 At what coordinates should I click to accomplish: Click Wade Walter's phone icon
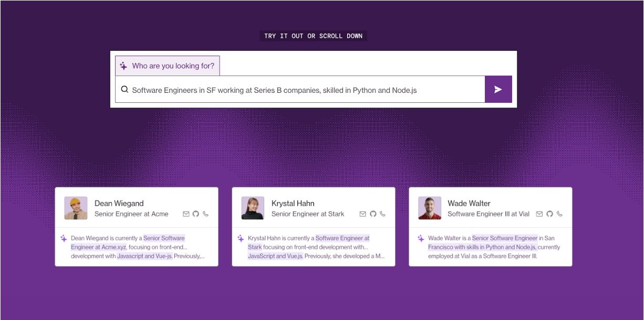[559, 214]
